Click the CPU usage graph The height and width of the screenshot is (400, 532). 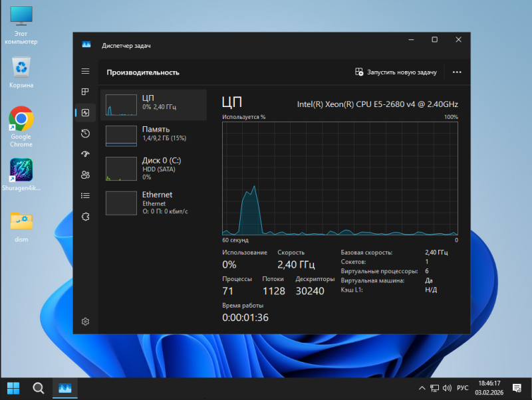tap(340, 177)
